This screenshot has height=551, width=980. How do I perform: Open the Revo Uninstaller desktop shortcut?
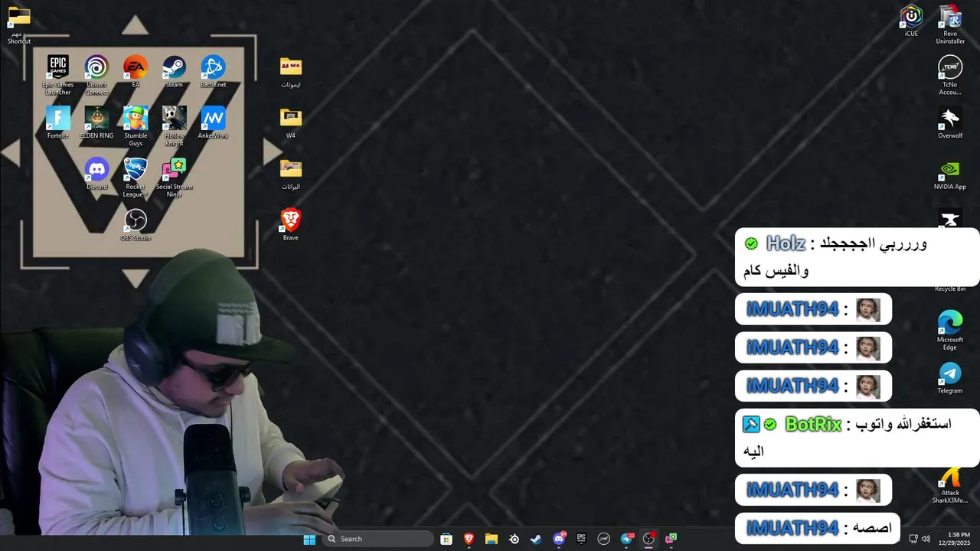pos(950,24)
